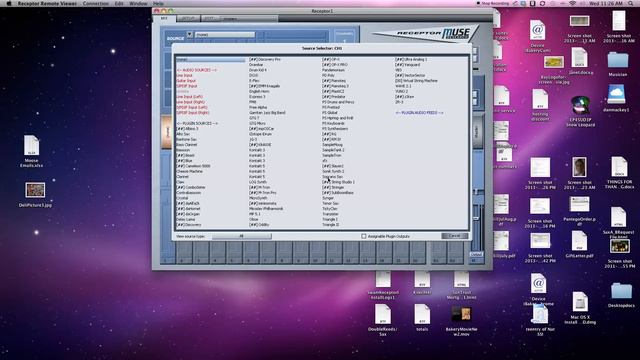Screen dimensions: 640x360
Task: Select String Studio 1 plugin
Action: [338, 182]
